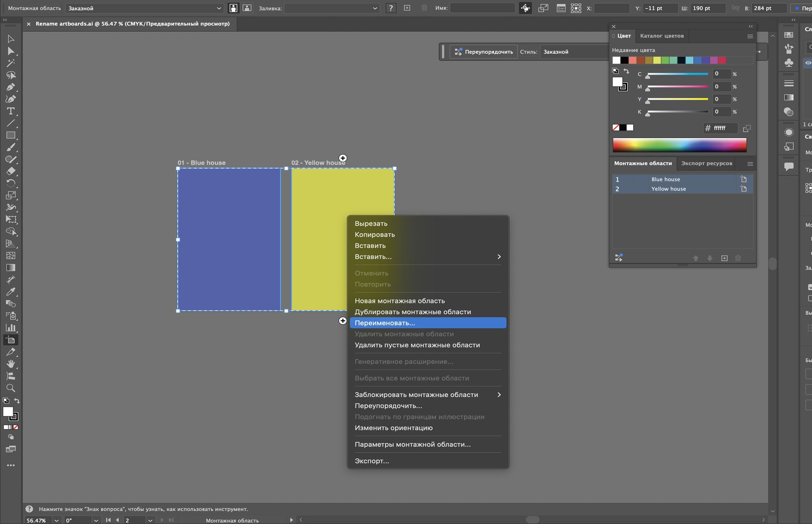The height and width of the screenshot is (524, 812).
Task: Toggle the layer visibility eye icon
Action: [x=808, y=63]
